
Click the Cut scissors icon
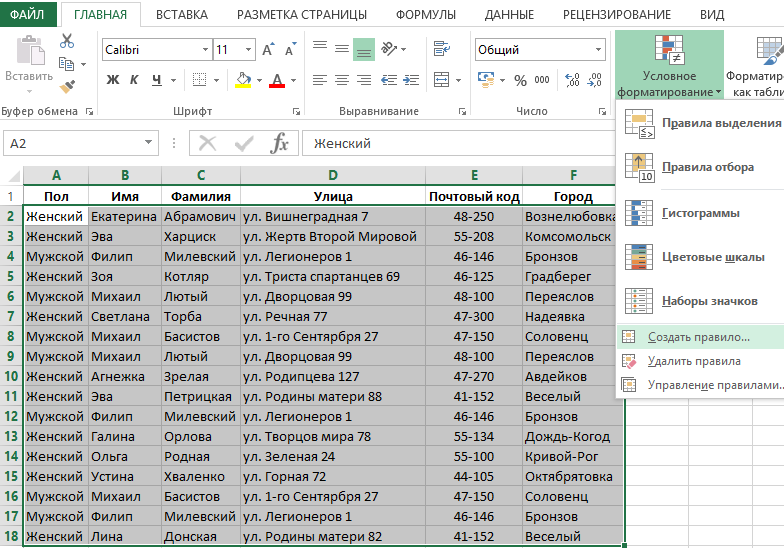[x=67, y=41]
